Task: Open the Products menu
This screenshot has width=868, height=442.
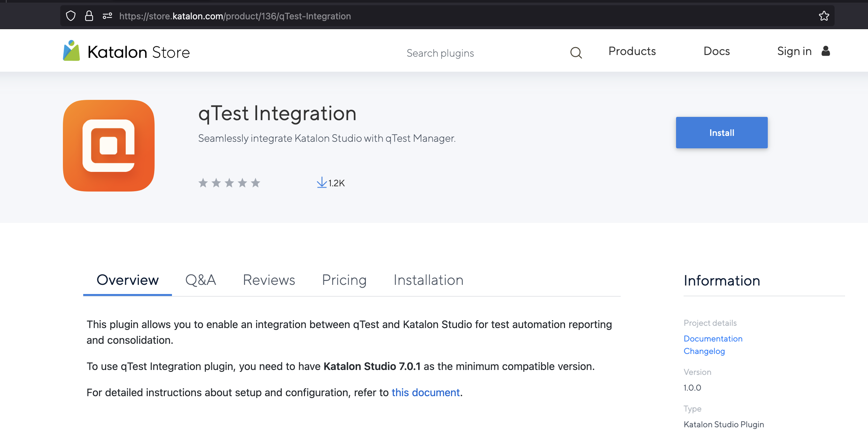Action: pos(632,51)
